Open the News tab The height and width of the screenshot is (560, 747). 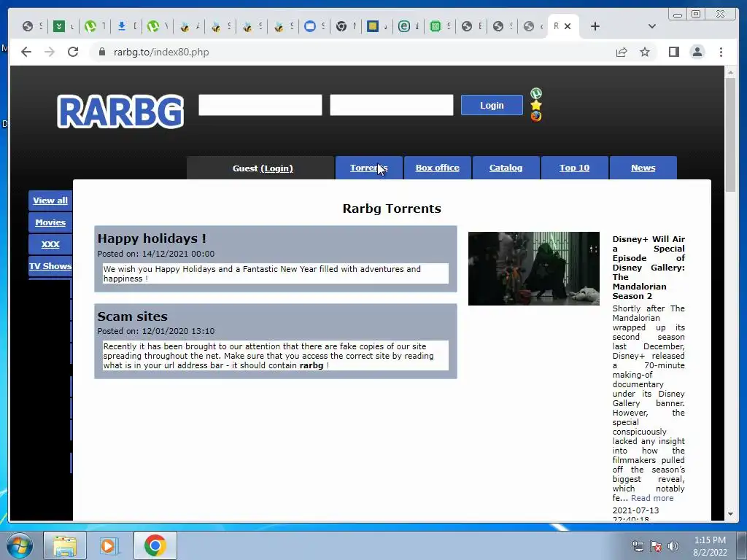643,168
